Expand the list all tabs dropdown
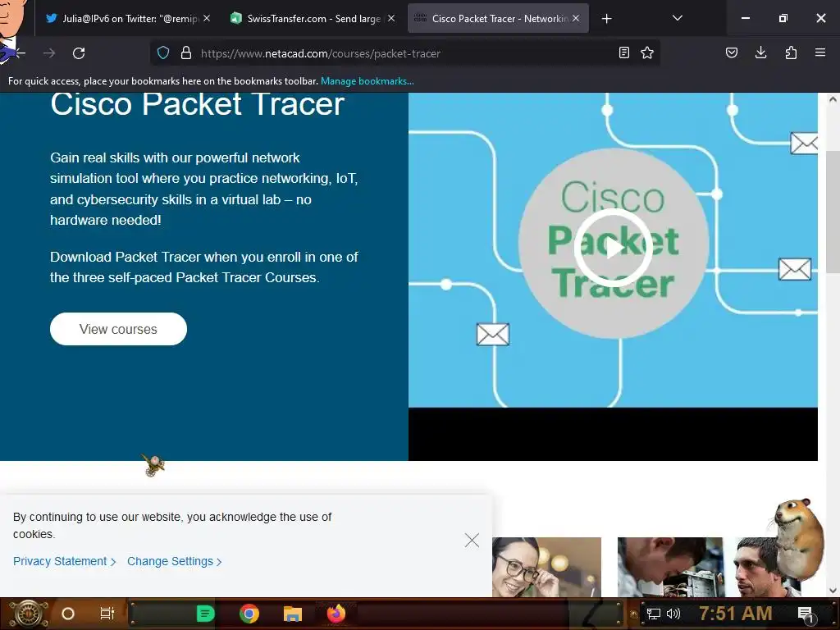Image resolution: width=840 pixels, height=630 pixels. [677, 18]
